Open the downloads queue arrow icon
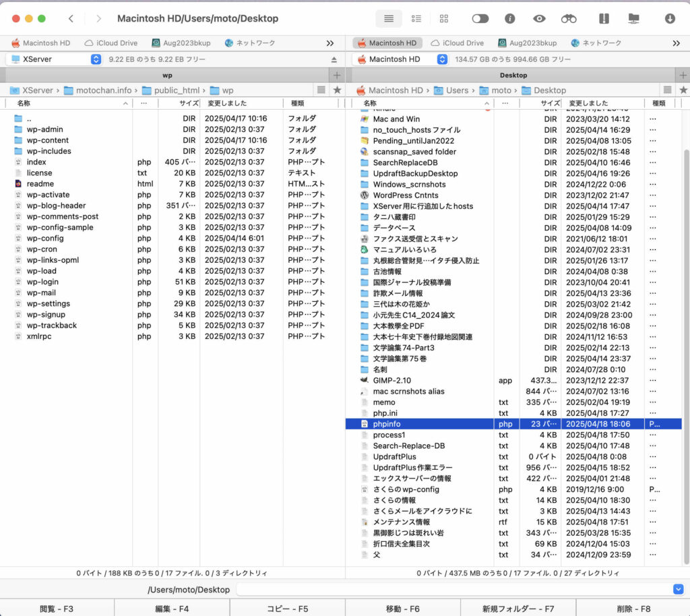This screenshot has width=690, height=616. tap(670, 18)
